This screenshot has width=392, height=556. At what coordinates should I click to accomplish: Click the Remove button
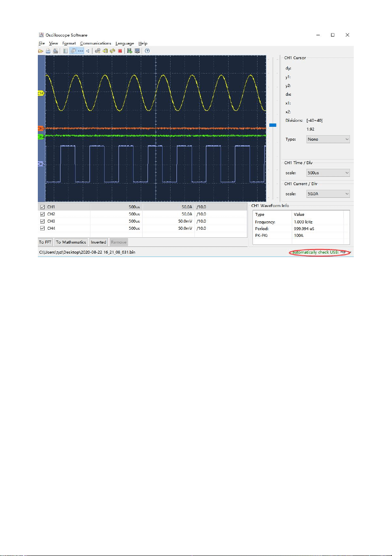point(119,242)
